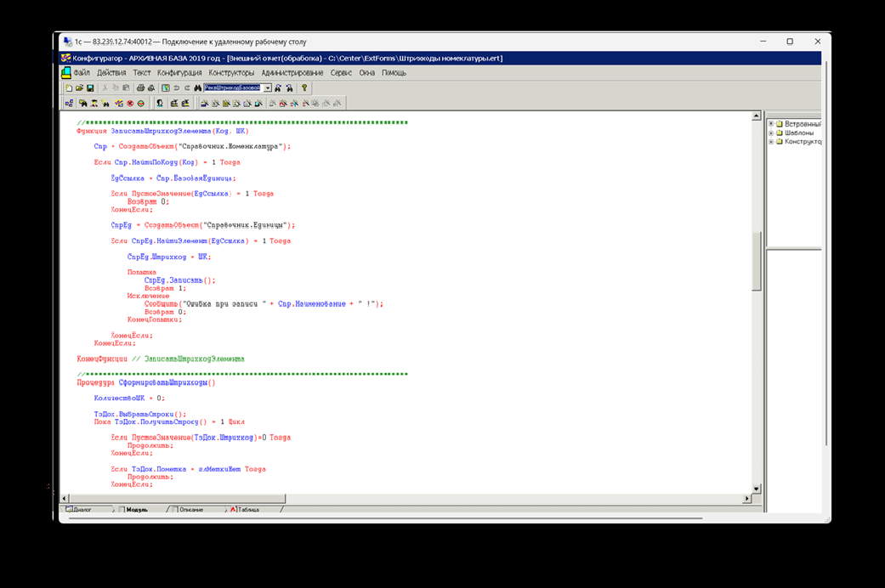
Task: Expand the 'Конструкторы' tree node in side panel
Action: tap(771, 142)
